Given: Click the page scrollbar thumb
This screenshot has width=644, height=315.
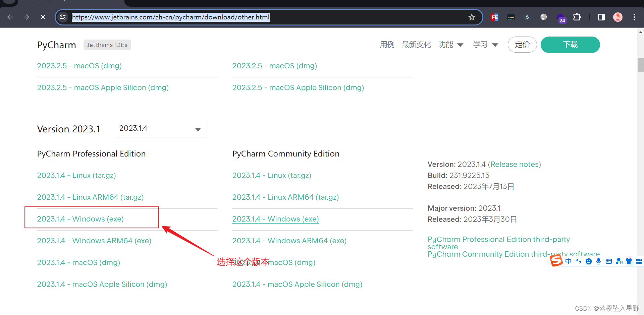Looking at the screenshot, I should coord(641,65).
